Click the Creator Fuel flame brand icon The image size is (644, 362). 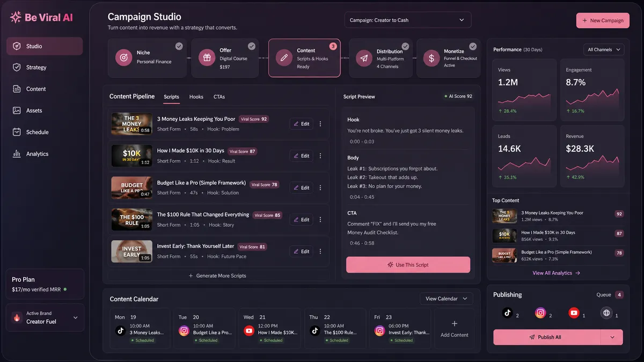click(x=17, y=317)
